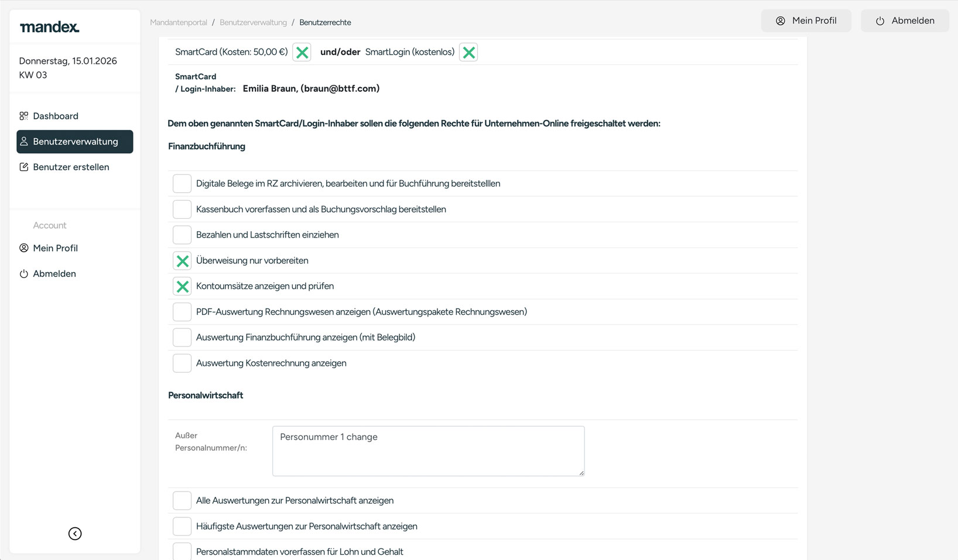The image size is (958, 560).
Task: Click the sidebar Mein Profil profile icon
Action: click(x=24, y=248)
